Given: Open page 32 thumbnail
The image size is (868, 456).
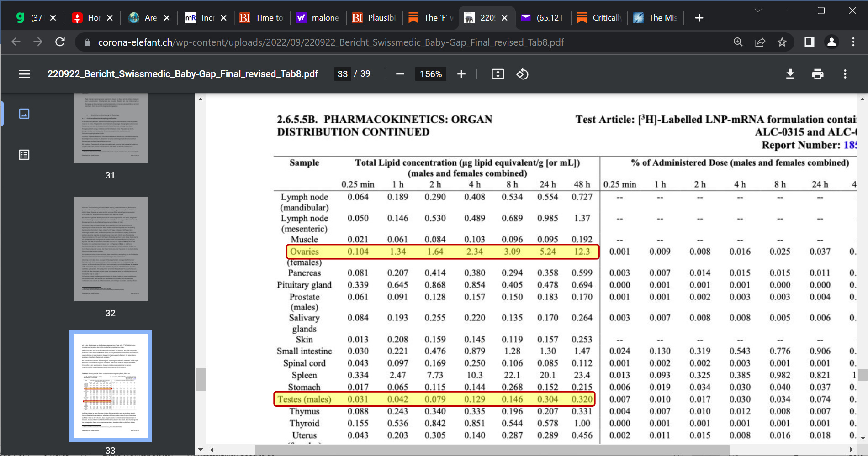Looking at the screenshot, I should coord(110,249).
